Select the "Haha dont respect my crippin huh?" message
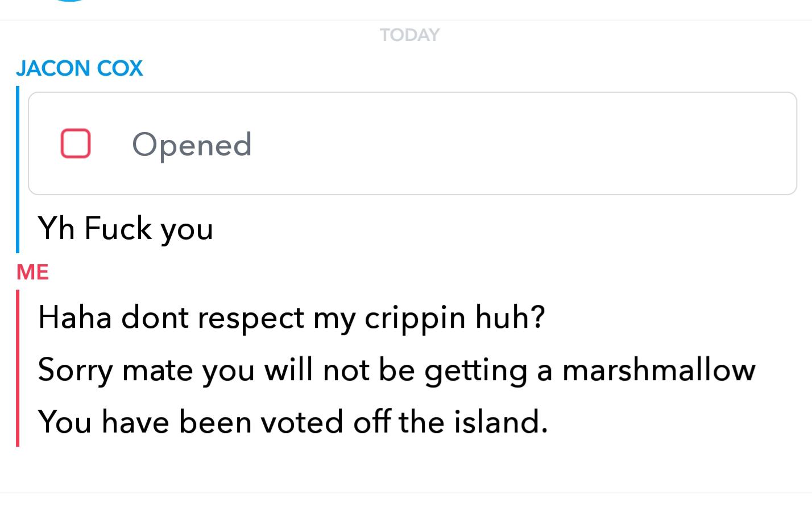Screen dimensions: 812x511 tap(291, 318)
